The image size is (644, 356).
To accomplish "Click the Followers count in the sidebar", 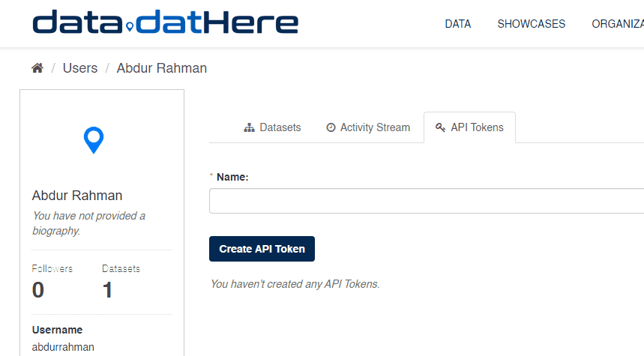I will (x=38, y=289).
